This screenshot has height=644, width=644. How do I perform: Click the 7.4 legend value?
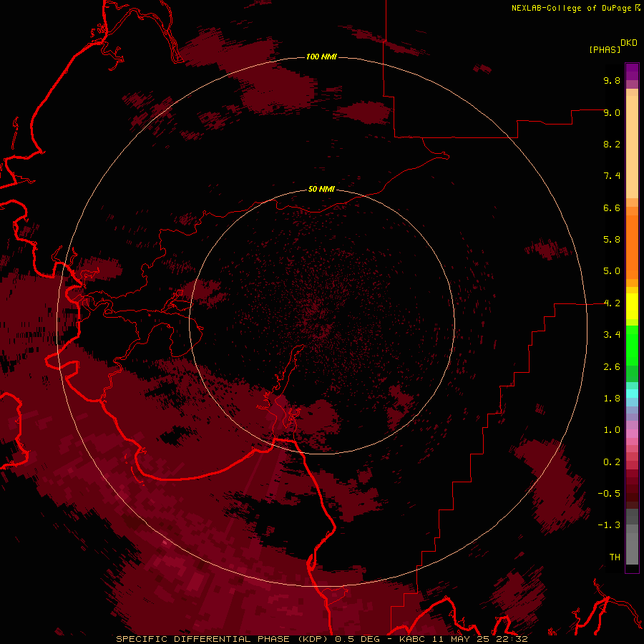pos(612,176)
